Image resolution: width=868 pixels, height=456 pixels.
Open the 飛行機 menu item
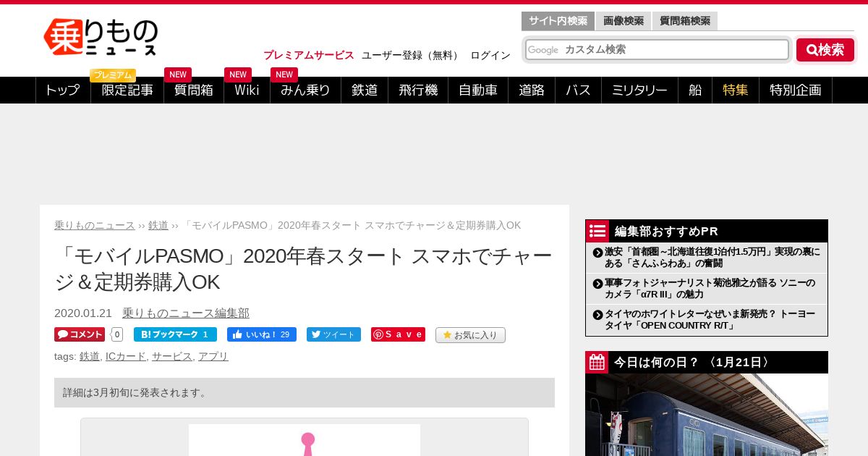(x=418, y=90)
